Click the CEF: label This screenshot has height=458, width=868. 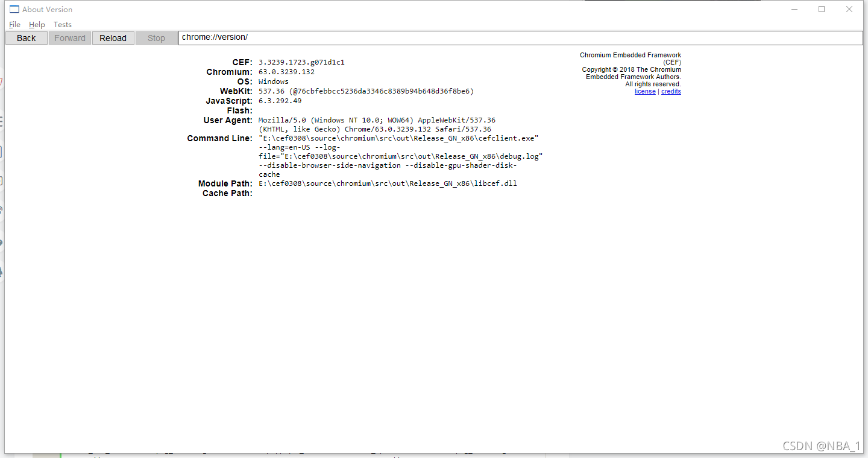242,63
